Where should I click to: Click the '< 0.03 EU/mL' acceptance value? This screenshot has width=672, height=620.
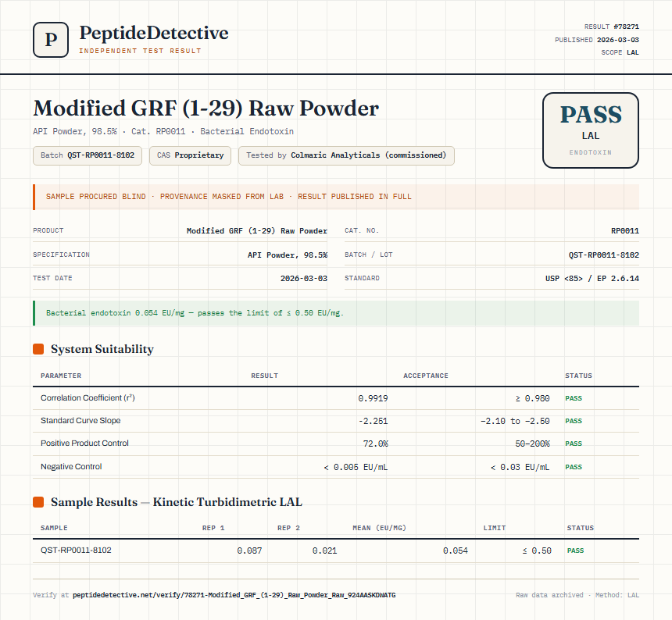[520, 467]
